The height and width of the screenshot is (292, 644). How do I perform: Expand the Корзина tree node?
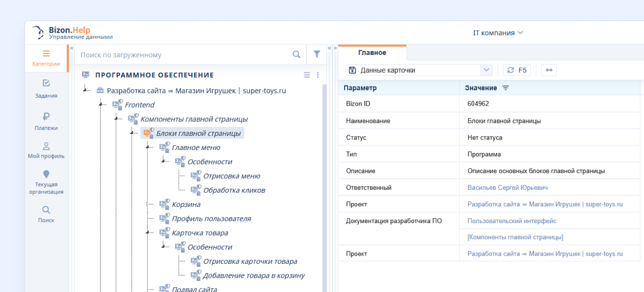[148, 204]
